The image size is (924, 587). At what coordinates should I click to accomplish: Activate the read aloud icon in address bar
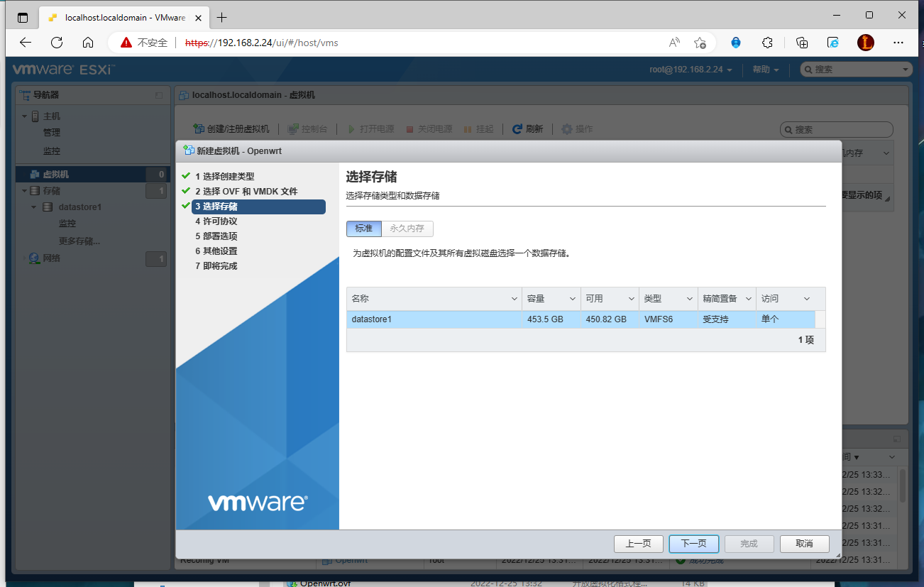tap(674, 43)
